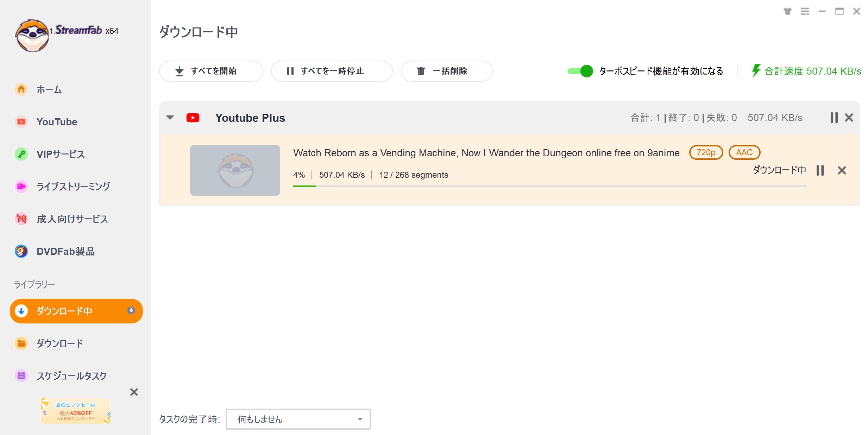Click the 合計: 1 summary text
The image size is (868, 435).
[645, 118]
